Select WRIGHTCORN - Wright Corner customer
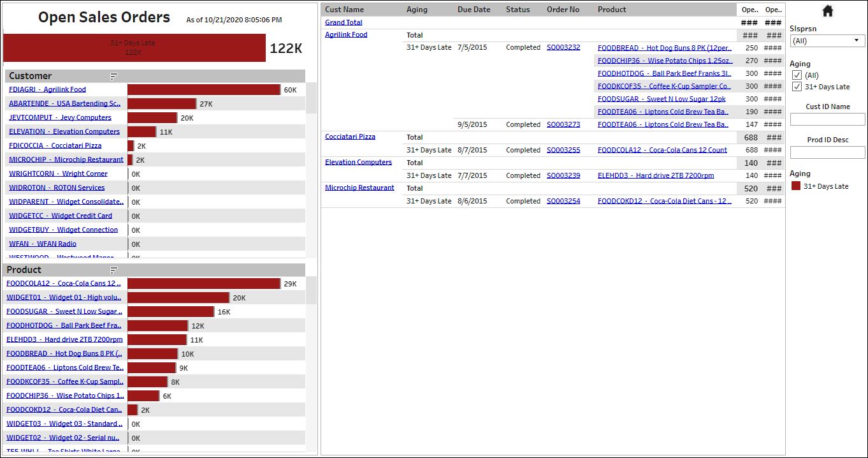Screen dimensions: 868x458 click(x=58, y=174)
